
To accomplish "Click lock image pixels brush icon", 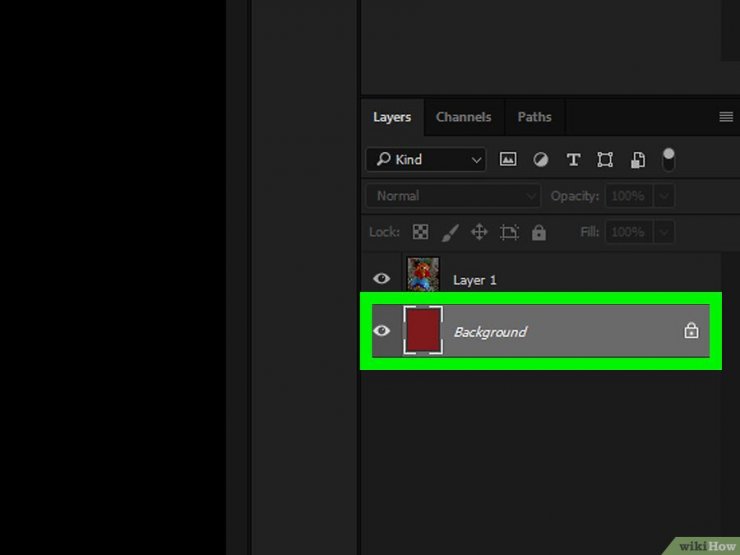I will 450,232.
